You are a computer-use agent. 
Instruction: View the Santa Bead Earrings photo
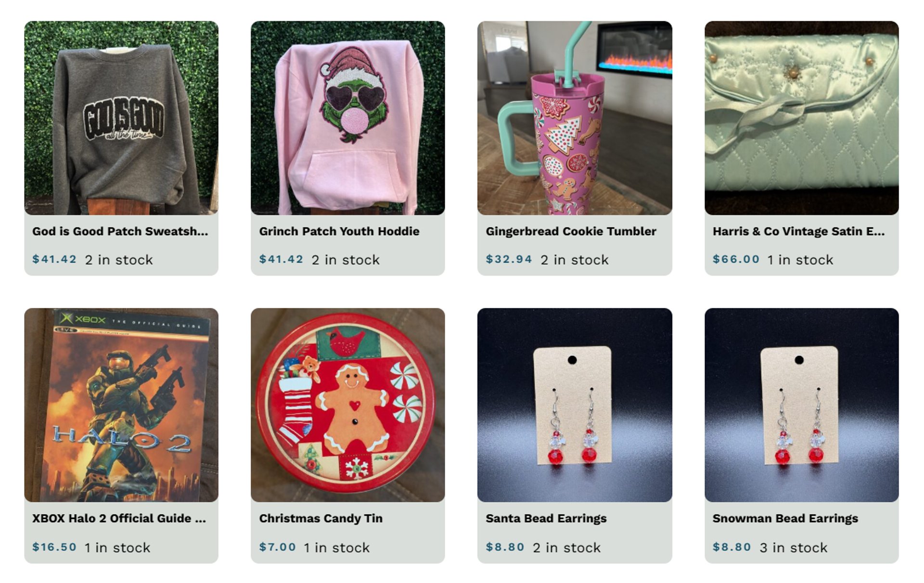click(x=575, y=405)
